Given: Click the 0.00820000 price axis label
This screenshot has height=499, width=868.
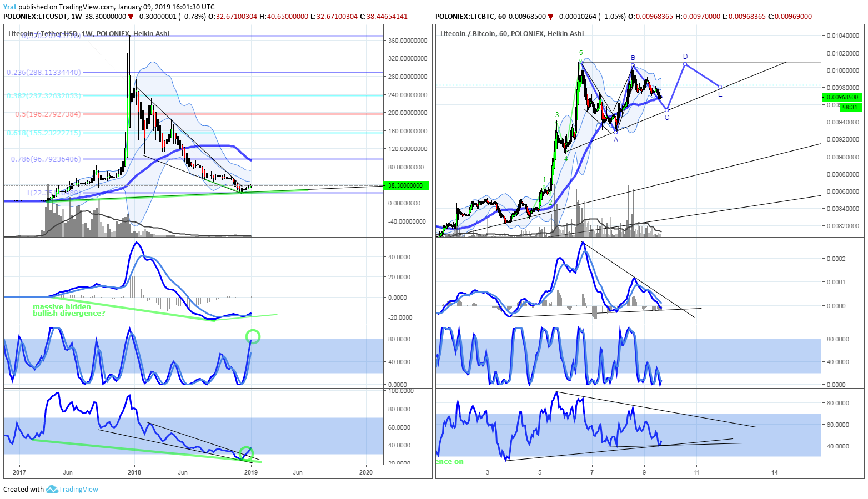Looking at the screenshot, I should [x=842, y=226].
